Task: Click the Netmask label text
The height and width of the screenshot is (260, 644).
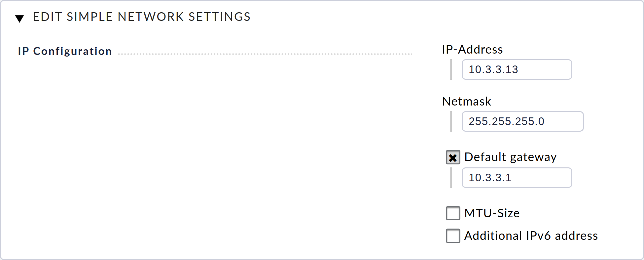Action: click(x=466, y=102)
